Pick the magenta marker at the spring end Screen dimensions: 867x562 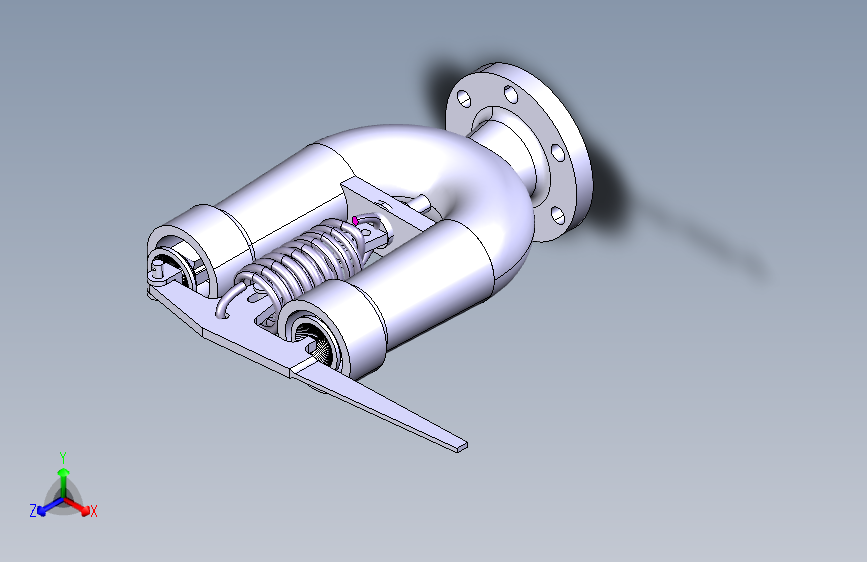pos(356,221)
